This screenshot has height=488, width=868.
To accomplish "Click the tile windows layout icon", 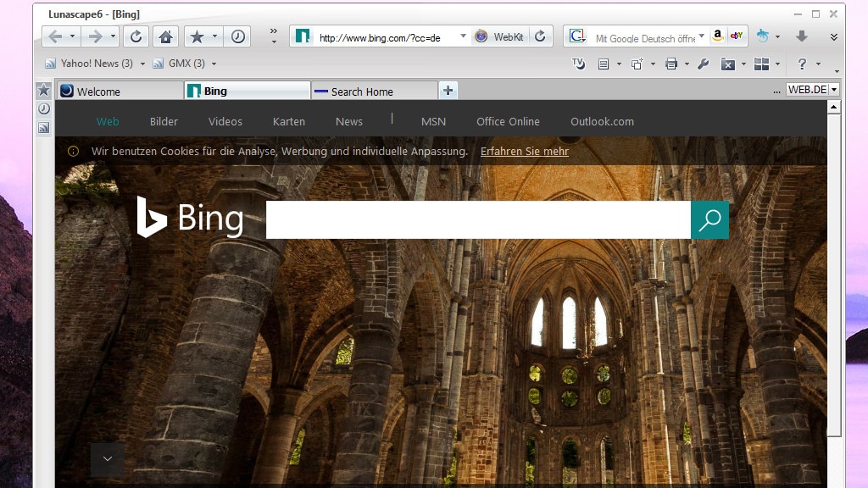I will (762, 64).
